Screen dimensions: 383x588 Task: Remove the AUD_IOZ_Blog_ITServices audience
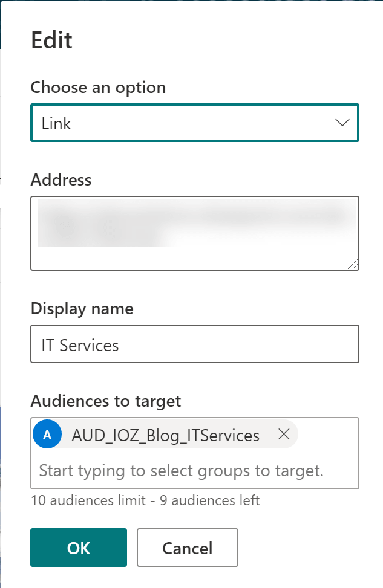283,434
